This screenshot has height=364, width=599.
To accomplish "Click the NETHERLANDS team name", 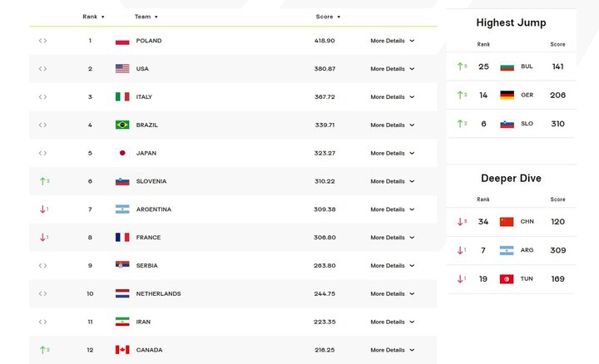I will tap(158, 294).
